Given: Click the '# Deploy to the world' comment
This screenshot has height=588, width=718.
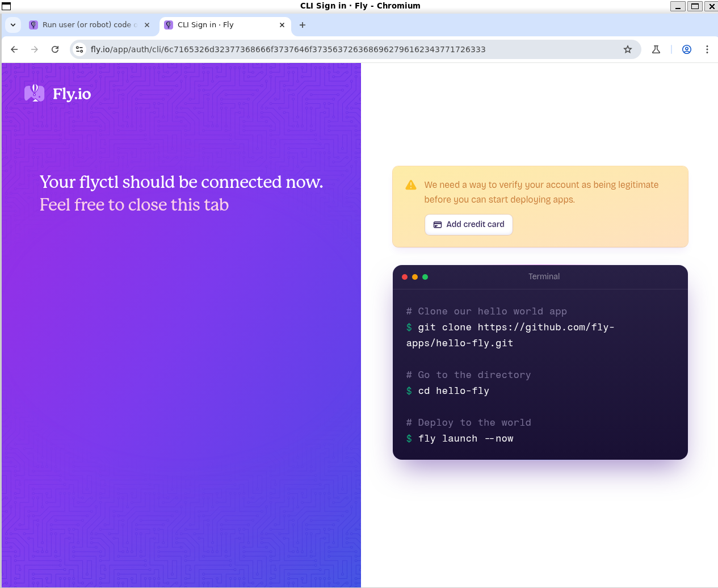Looking at the screenshot, I should click(x=469, y=423).
